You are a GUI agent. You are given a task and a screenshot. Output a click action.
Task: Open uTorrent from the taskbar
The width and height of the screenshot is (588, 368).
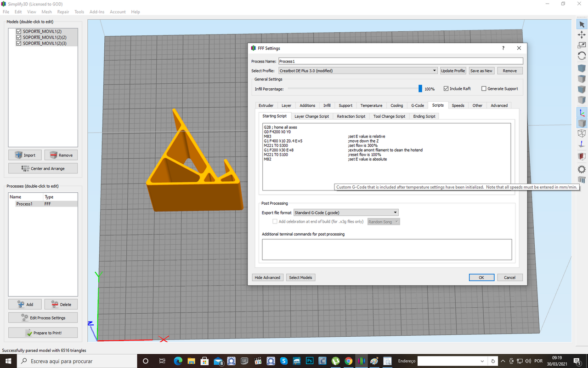(336, 361)
